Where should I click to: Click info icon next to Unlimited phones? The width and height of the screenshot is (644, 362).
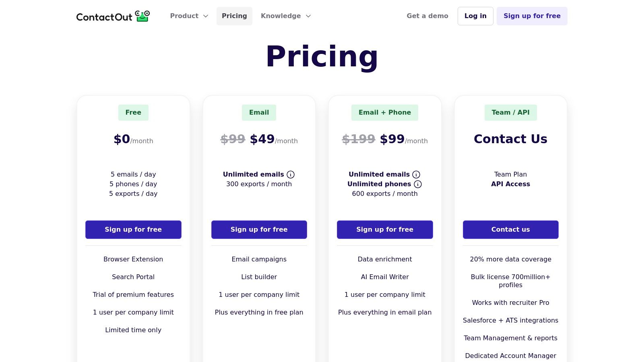[418, 184]
